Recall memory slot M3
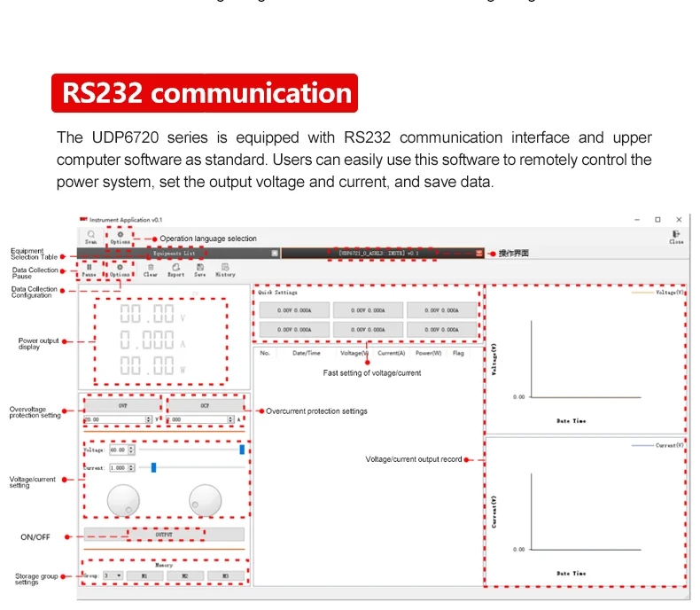 click(226, 575)
